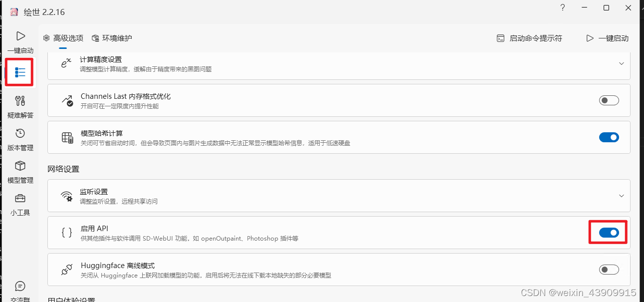Click the help question mark in title bar
644x302 pixels.
(x=562, y=7)
